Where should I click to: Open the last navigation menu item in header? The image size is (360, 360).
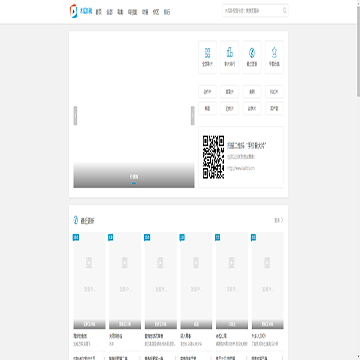(x=167, y=12)
